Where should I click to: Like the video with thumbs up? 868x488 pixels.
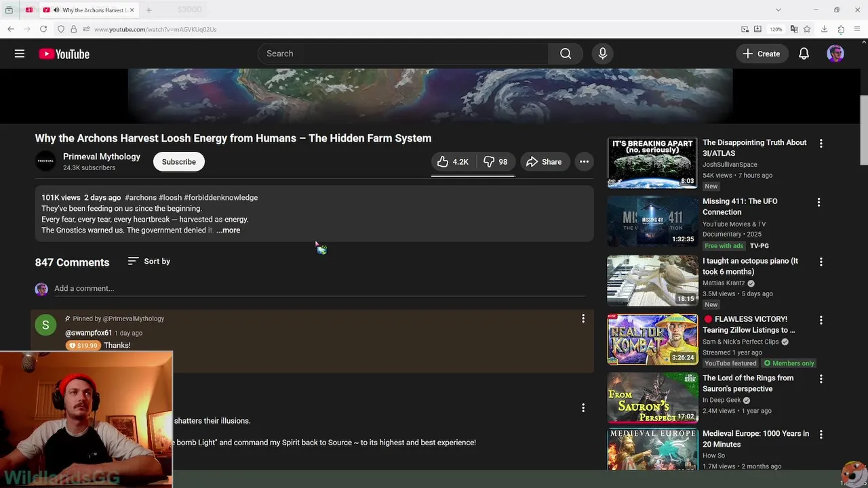[x=452, y=162]
